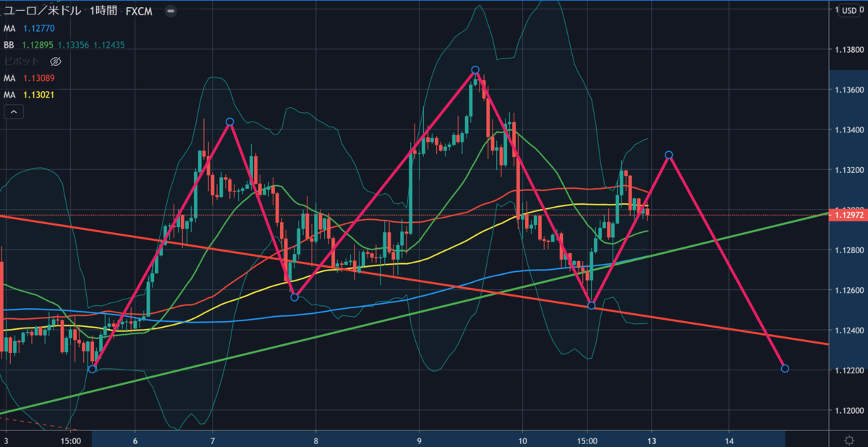Click the 1.12800 price scale label

click(849, 250)
